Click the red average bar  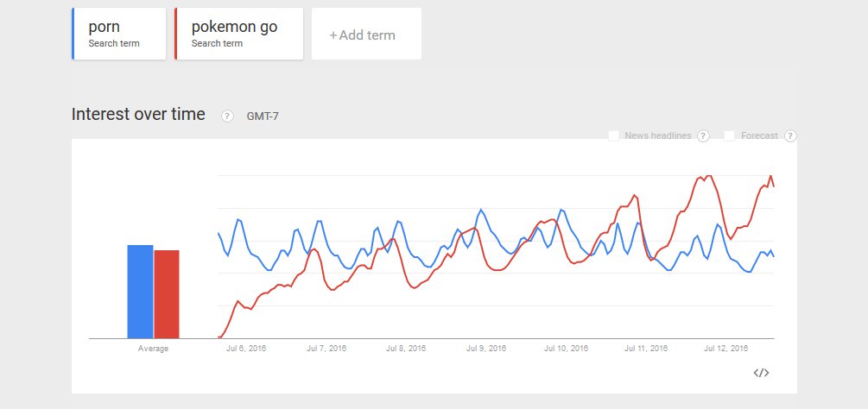point(167,294)
